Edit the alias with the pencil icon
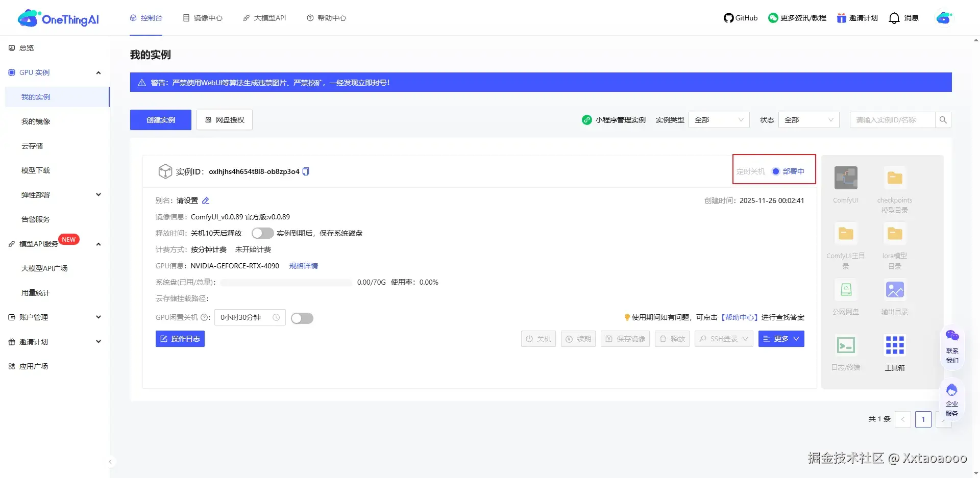The image size is (980, 478). coord(206,200)
